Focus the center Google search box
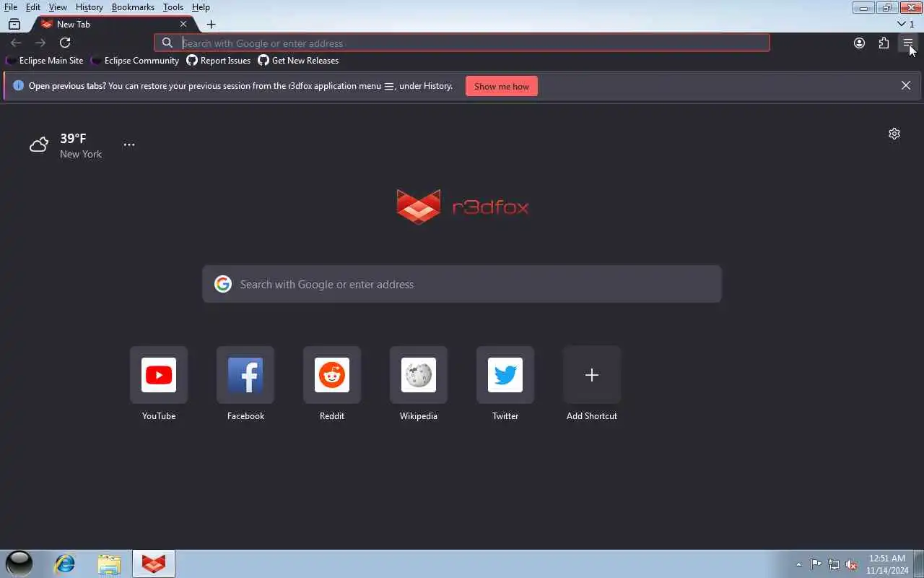 click(x=462, y=284)
